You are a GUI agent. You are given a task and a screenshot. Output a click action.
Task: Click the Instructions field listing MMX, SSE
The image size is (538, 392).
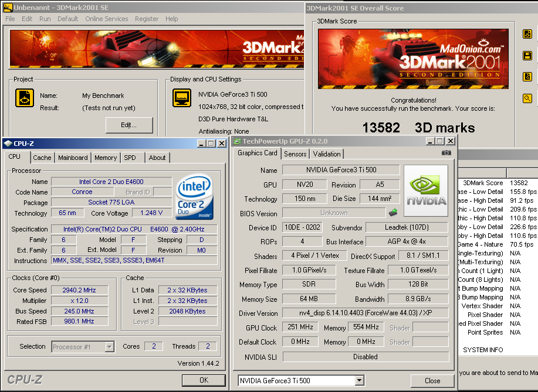click(x=134, y=260)
